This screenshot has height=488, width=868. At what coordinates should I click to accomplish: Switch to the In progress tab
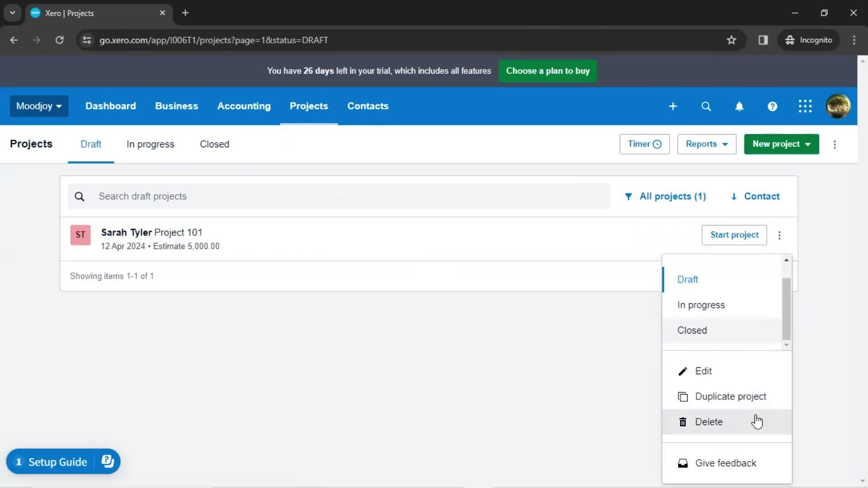[x=150, y=144]
